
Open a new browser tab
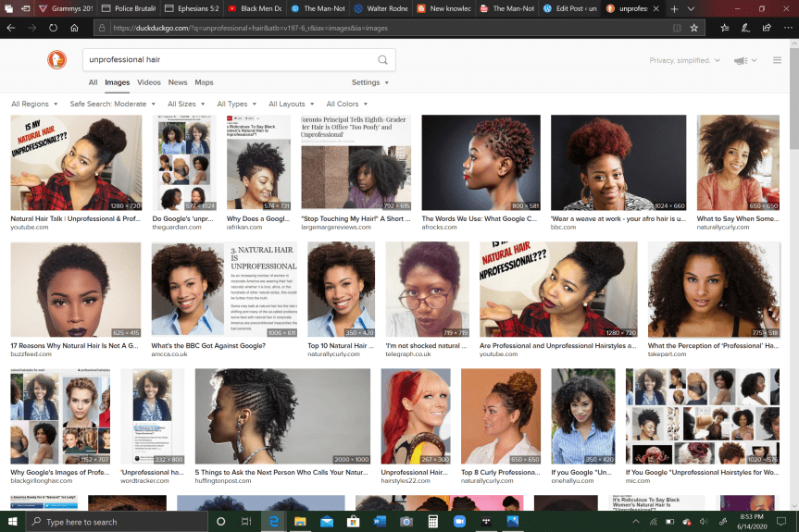coord(675,8)
